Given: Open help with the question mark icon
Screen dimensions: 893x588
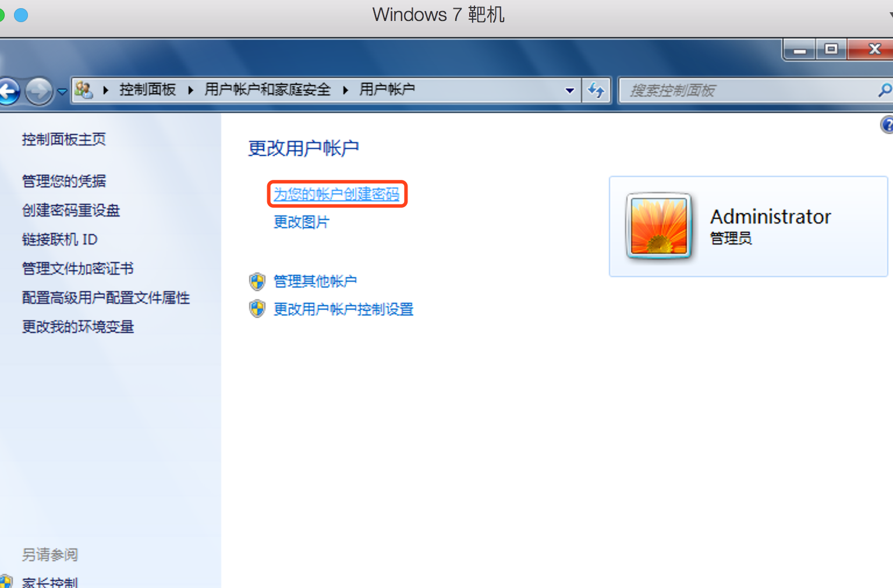Looking at the screenshot, I should [887, 125].
